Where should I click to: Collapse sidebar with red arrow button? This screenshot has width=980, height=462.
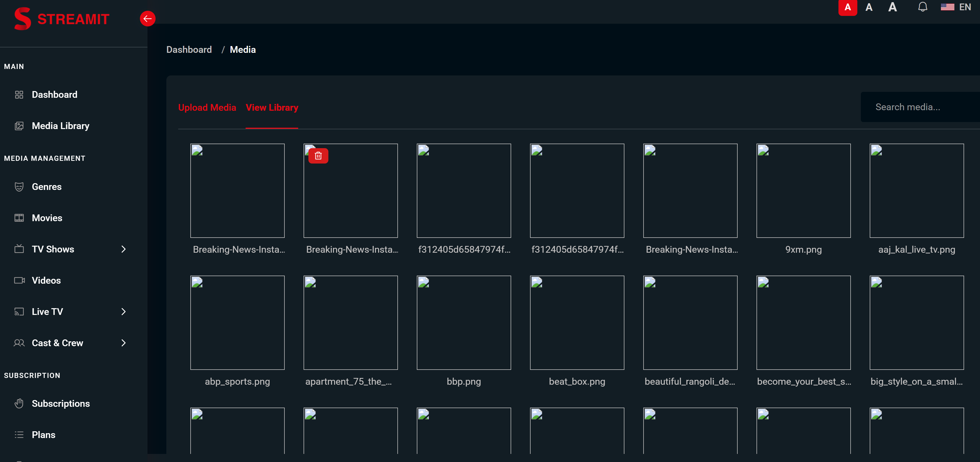148,19
